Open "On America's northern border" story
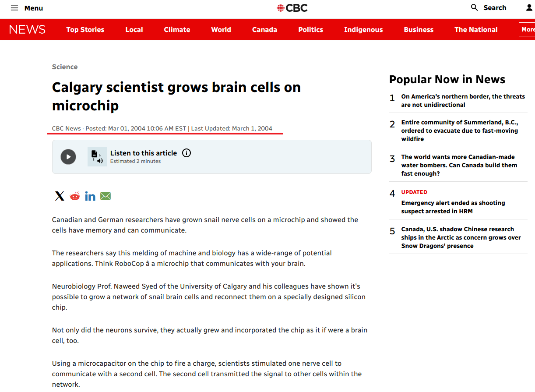535x392 pixels. click(x=463, y=101)
